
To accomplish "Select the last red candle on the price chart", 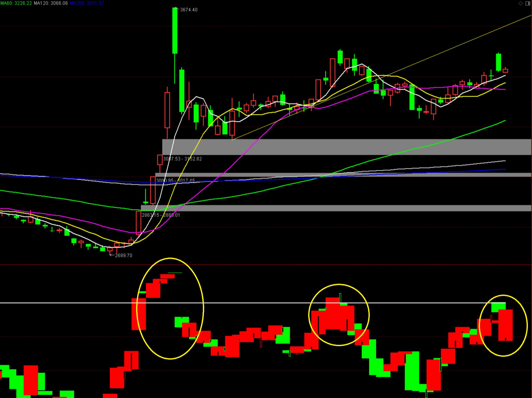I will pyautogui.click(x=505, y=70).
